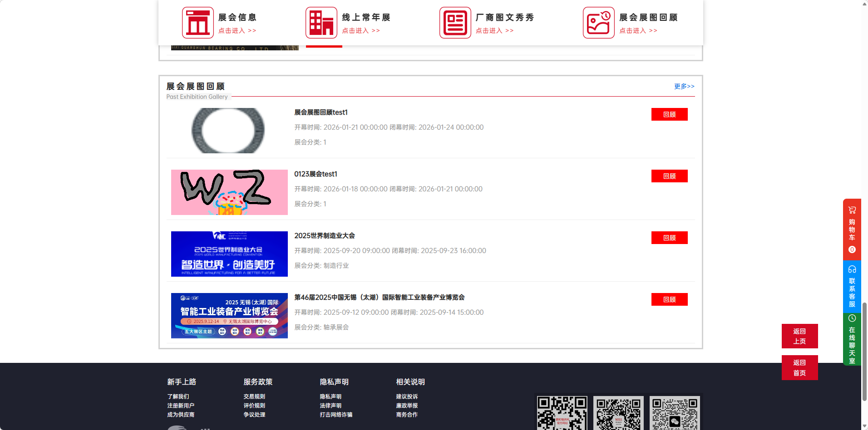The width and height of the screenshot is (868, 430).
Task: Open the 无锡太湖 industrial expo thumbnail
Action: click(x=229, y=316)
